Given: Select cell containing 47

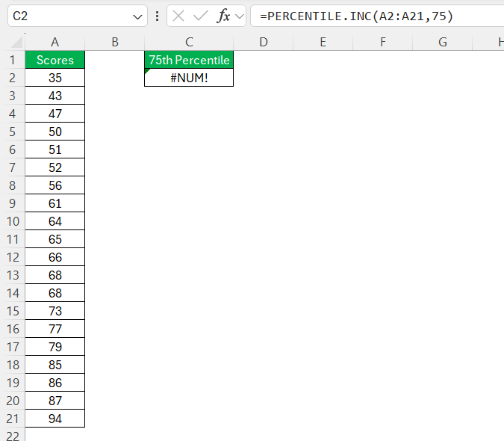Looking at the screenshot, I should pos(55,114).
